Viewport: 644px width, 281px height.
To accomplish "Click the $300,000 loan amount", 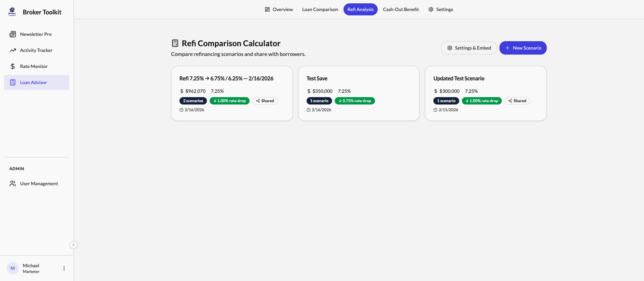I will 449,91.
